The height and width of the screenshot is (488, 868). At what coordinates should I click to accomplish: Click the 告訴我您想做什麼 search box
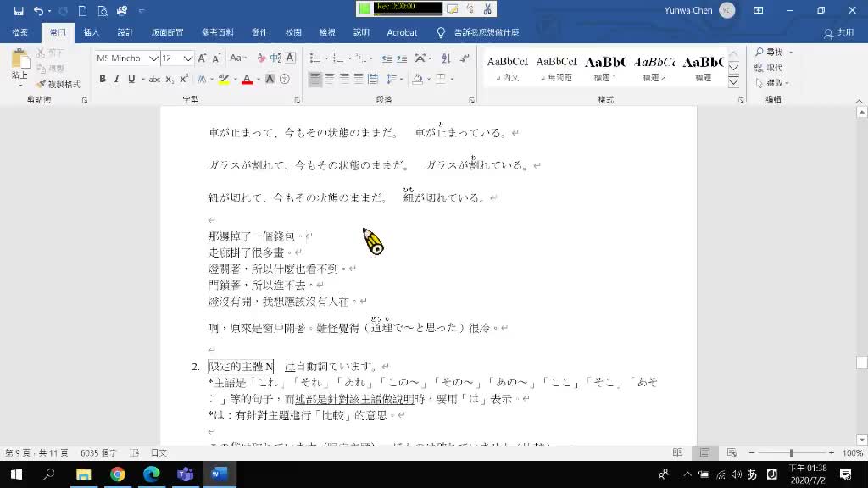pos(487,33)
